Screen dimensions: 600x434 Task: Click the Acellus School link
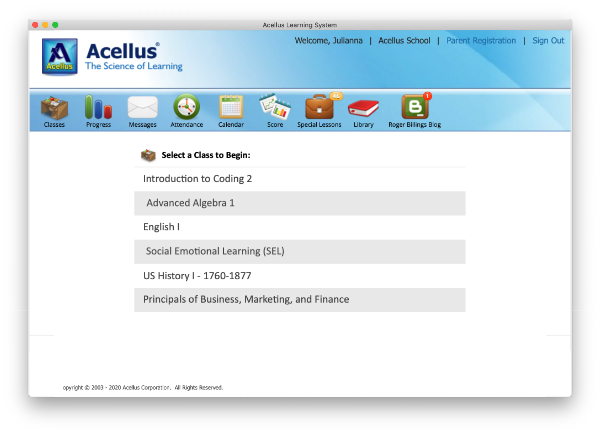click(x=404, y=41)
